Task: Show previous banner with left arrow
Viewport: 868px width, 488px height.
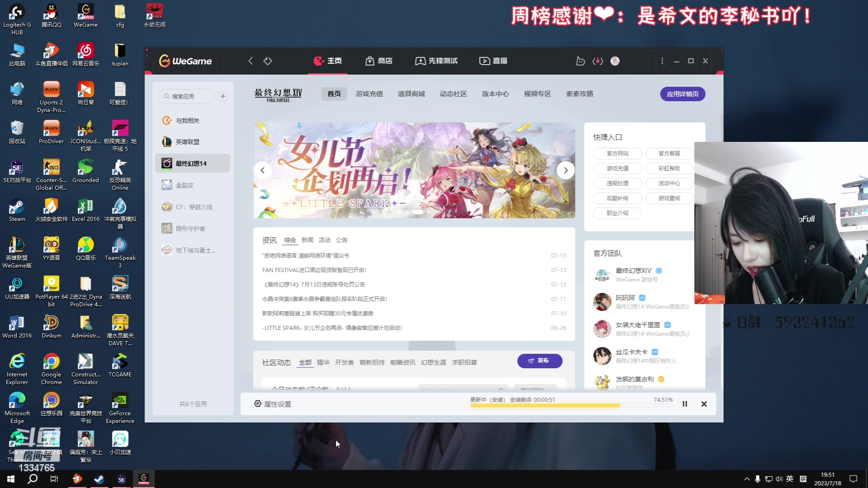Action: [x=263, y=170]
